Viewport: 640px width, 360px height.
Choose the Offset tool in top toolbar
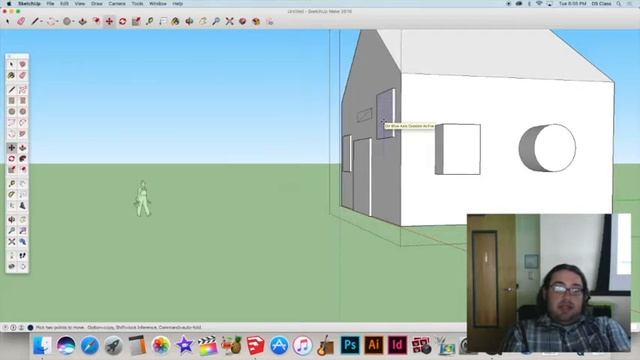point(96,21)
